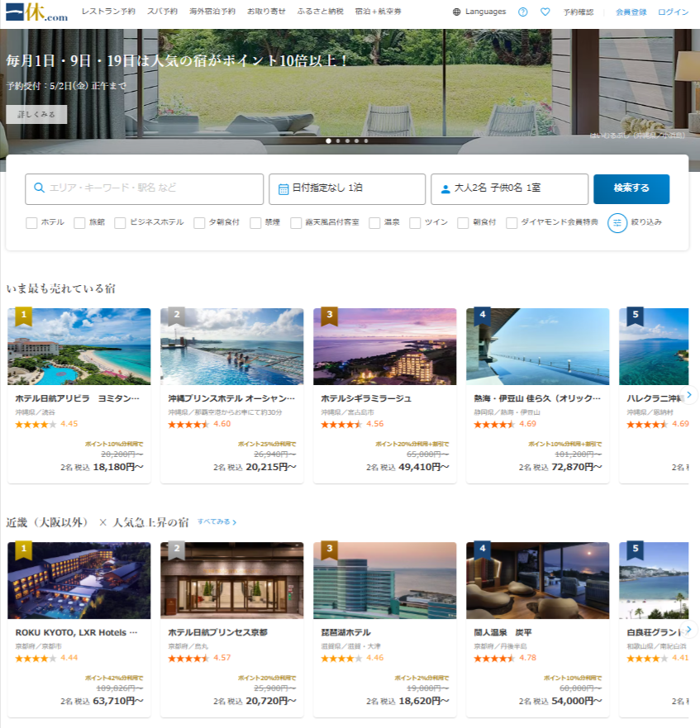
Task: Click the Ikyu.com logo
Action: coord(36,12)
